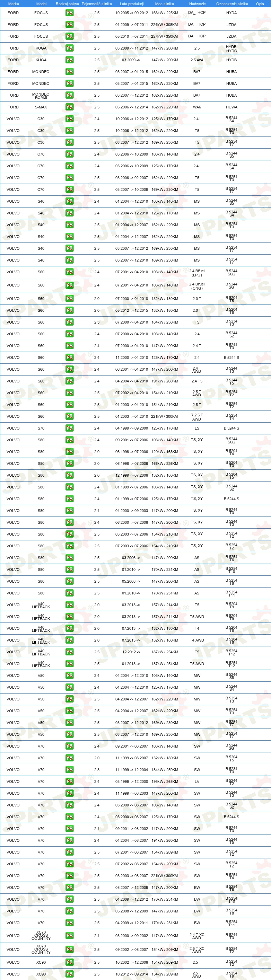Click fuel icon in V40 Liftback 12.2012 row

69,652
